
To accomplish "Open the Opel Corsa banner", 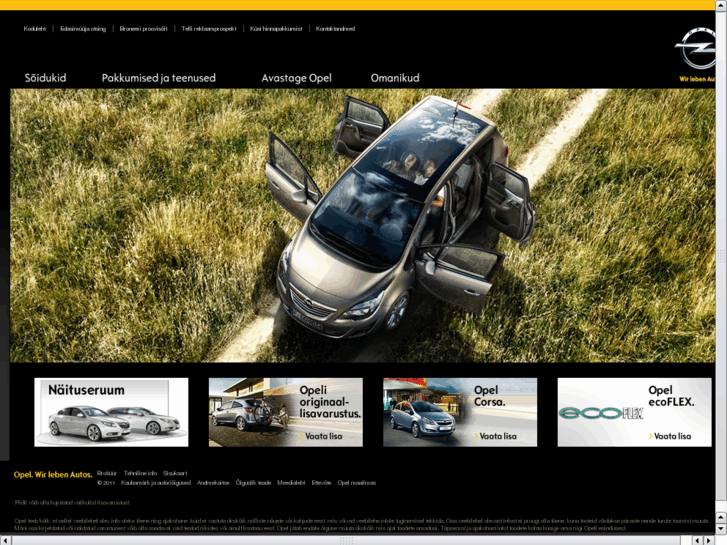I will tap(460, 412).
